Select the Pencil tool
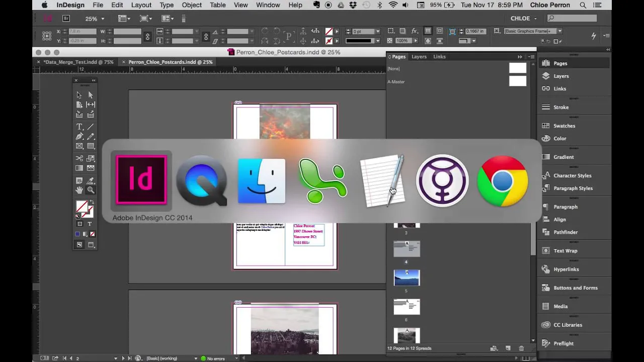The width and height of the screenshot is (644, 362). click(91, 136)
